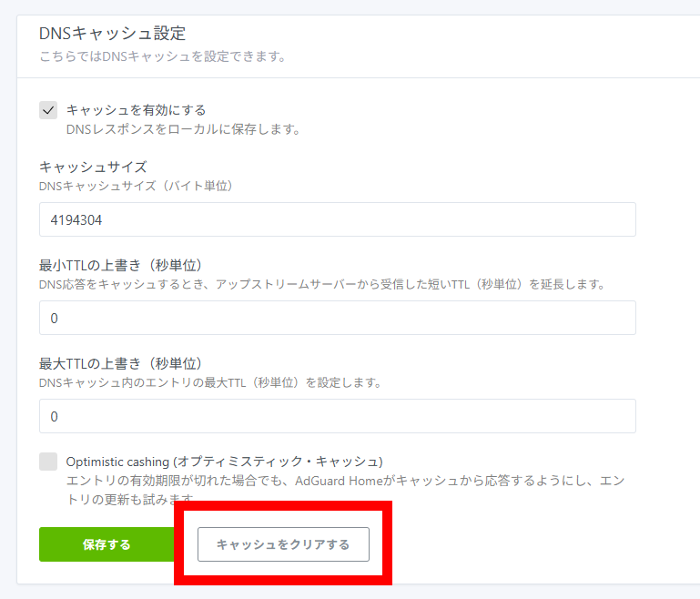Click the DNSレスポンスをローカルに保存します description
This screenshot has height=599, width=700.
tap(184, 129)
